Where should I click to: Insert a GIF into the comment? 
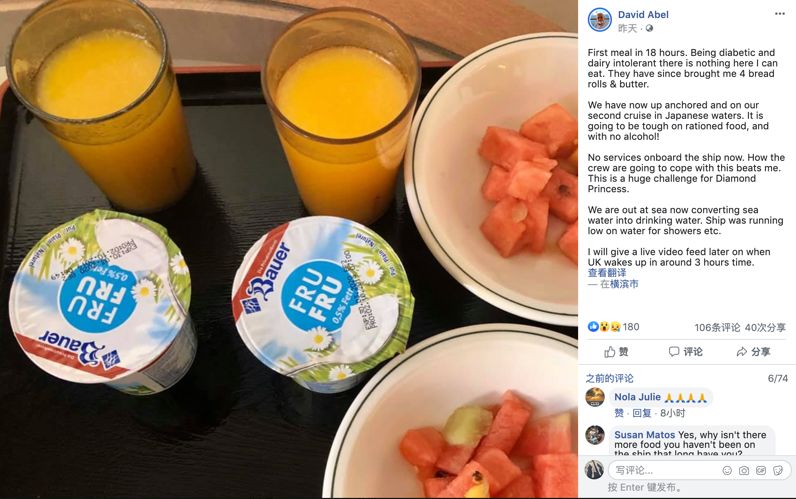[760, 471]
